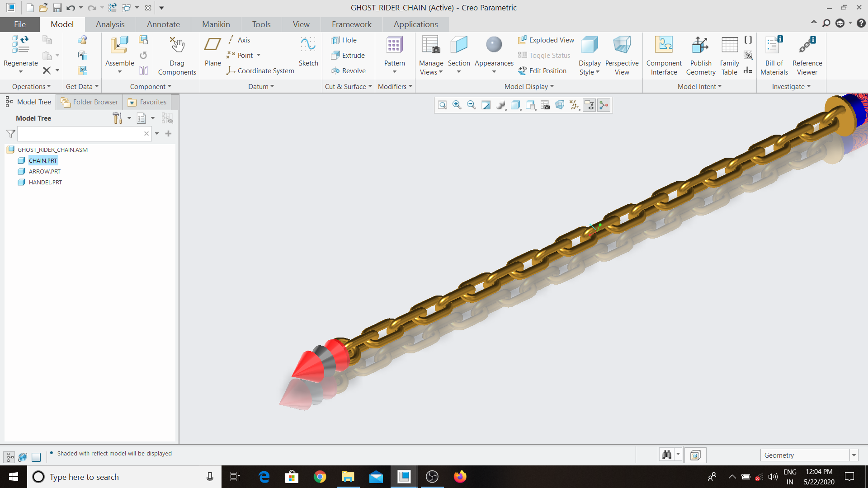Screen dimensions: 868x488
Task: Select the Extrude tool
Action: (348, 56)
